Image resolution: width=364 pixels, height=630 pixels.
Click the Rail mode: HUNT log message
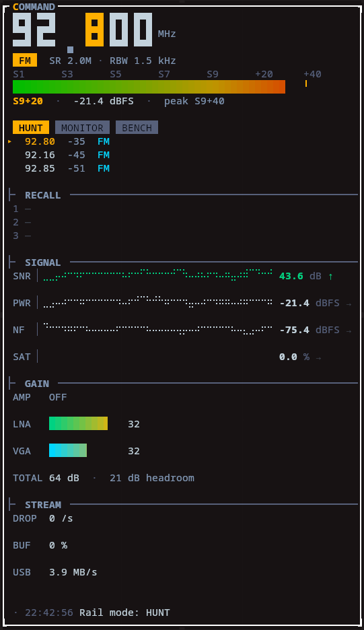click(124, 612)
